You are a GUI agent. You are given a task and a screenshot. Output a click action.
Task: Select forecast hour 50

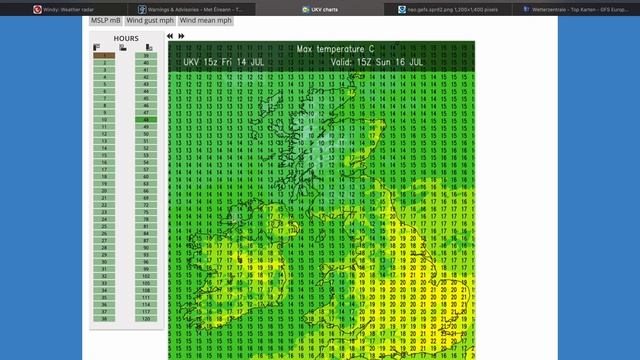pyautogui.click(x=146, y=134)
